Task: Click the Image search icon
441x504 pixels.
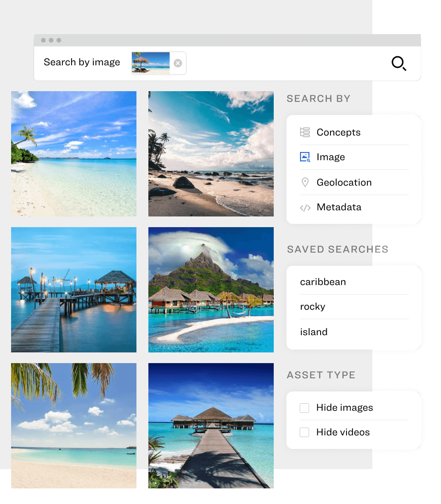Action: click(x=305, y=157)
